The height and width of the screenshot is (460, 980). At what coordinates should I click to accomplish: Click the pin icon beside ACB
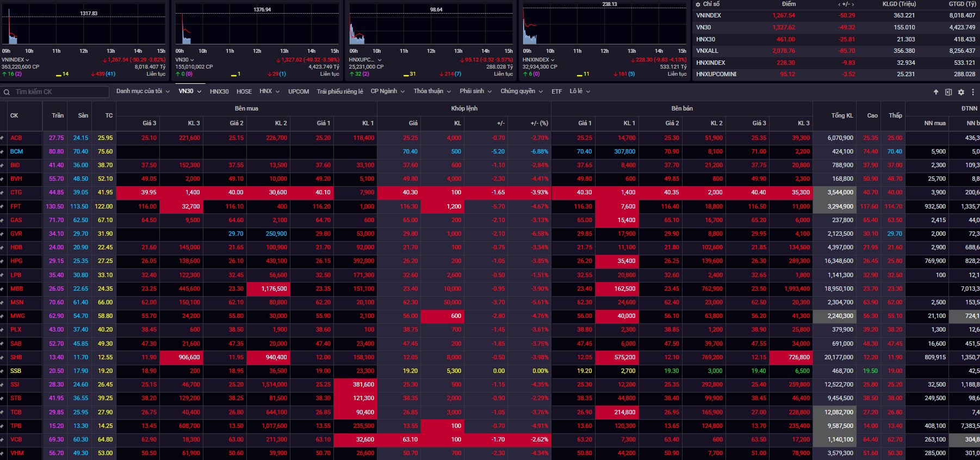click(2, 138)
